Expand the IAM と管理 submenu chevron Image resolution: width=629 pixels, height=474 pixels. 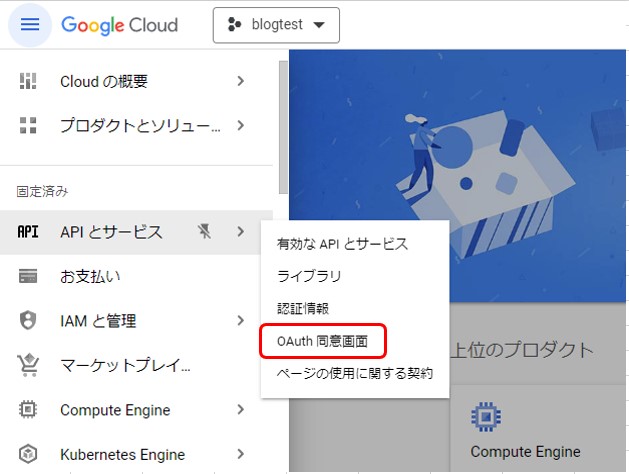(240, 320)
